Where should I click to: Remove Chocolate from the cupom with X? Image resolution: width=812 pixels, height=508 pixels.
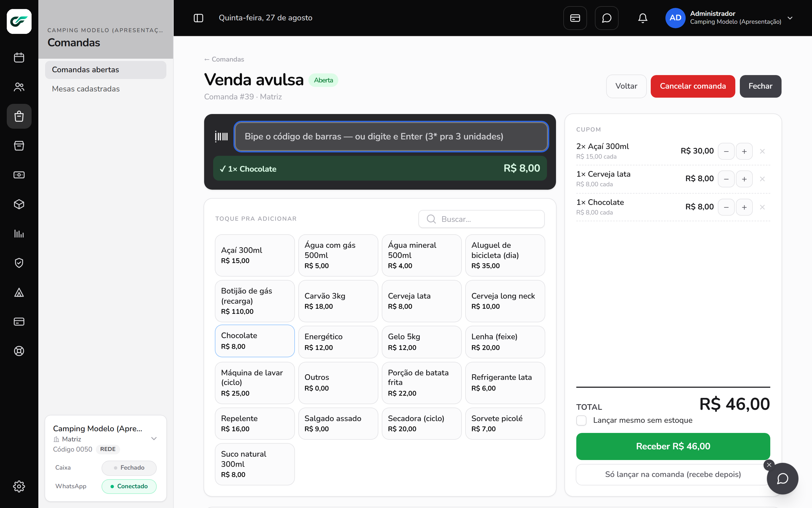762,207
